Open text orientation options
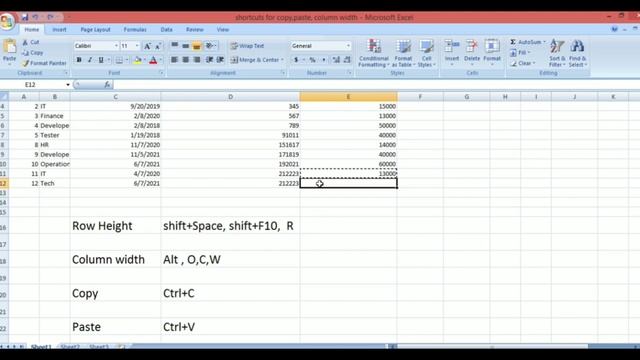Image resolution: width=640 pixels, height=360 pixels. tap(210, 46)
